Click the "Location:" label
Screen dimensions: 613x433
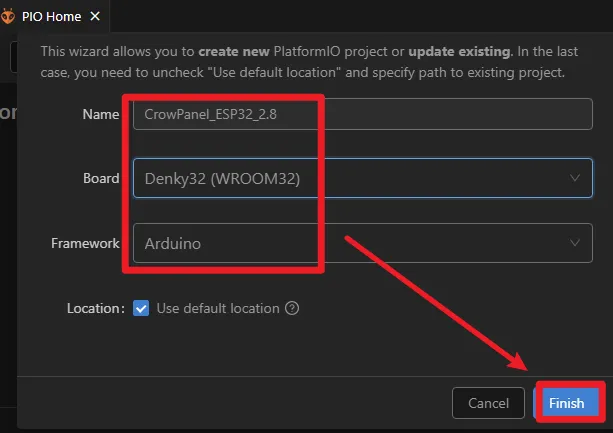[x=95, y=308]
